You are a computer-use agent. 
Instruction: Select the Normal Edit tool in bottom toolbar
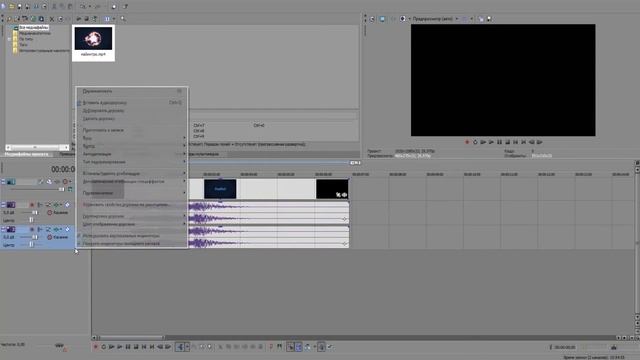pyautogui.click(x=180, y=347)
